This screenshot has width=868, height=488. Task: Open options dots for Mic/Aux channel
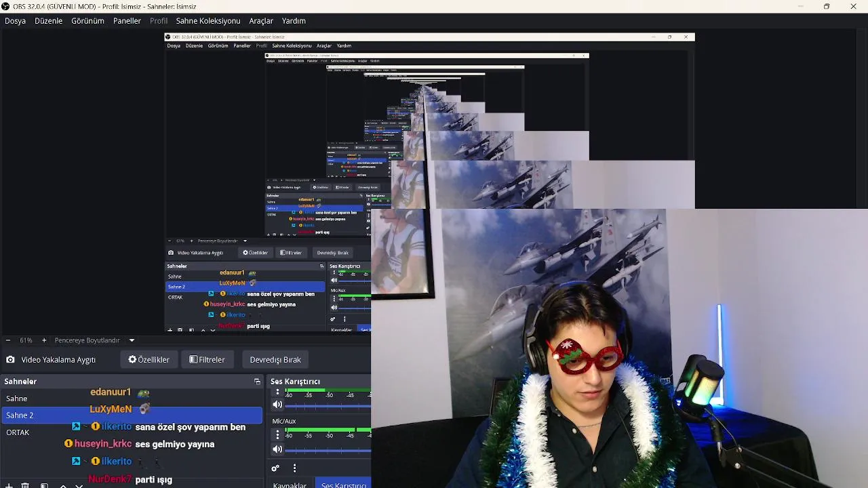click(277, 434)
